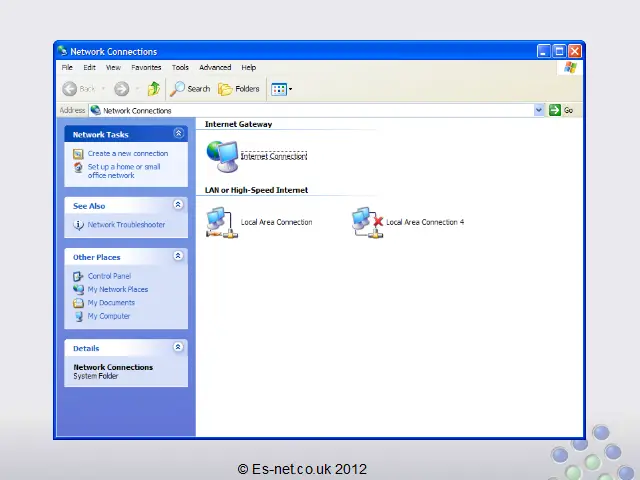Click the Back toolbar button
Screen dimensions: 640x480
[x=79, y=89]
